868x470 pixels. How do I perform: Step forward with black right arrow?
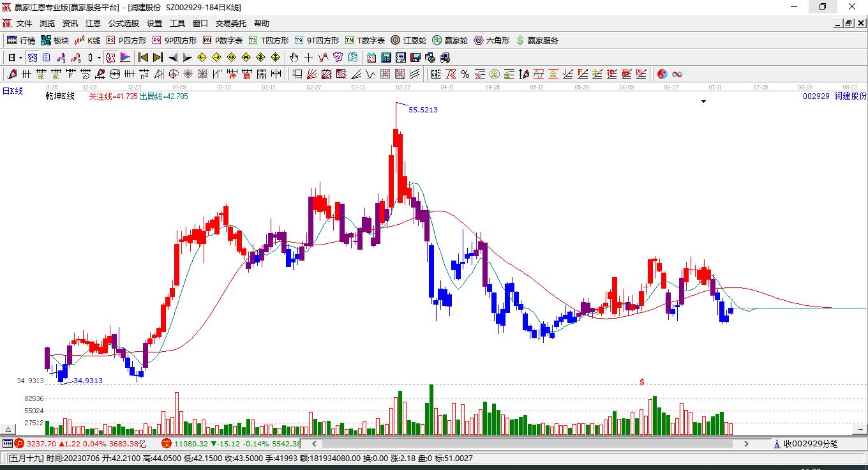(187, 57)
